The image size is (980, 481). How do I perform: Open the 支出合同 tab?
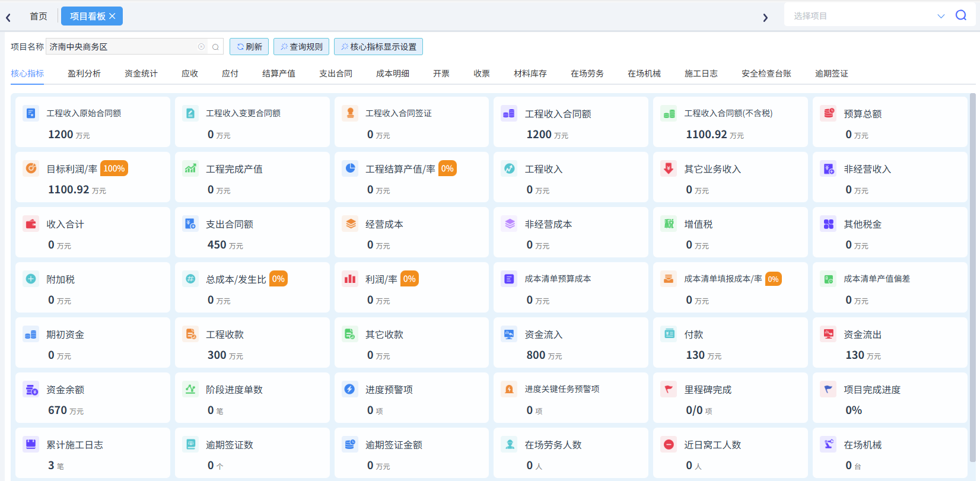coord(336,74)
